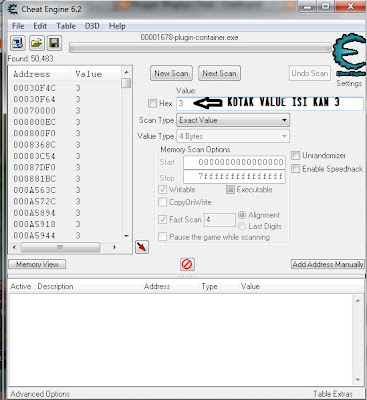Click the red no-entry clear list icon
Viewport: 367px width, 400px height.
click(x=187, y=264)
